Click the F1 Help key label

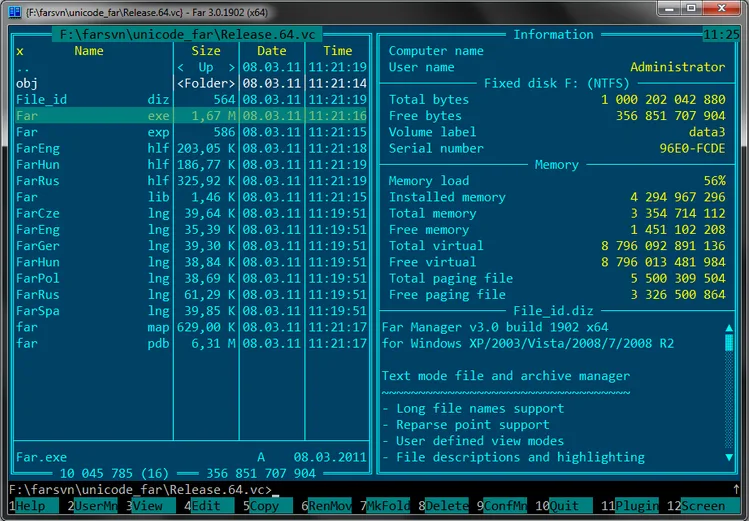pyautogui.click(x=34, y=506)
